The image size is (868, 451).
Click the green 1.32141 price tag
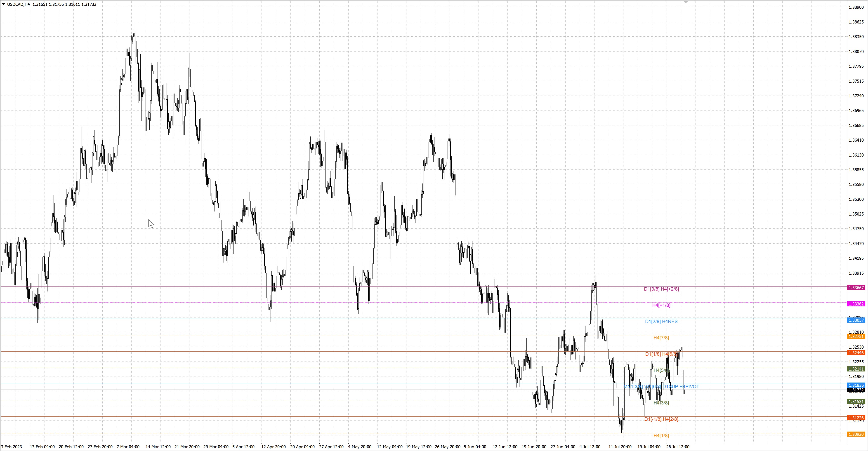[856, 369]
